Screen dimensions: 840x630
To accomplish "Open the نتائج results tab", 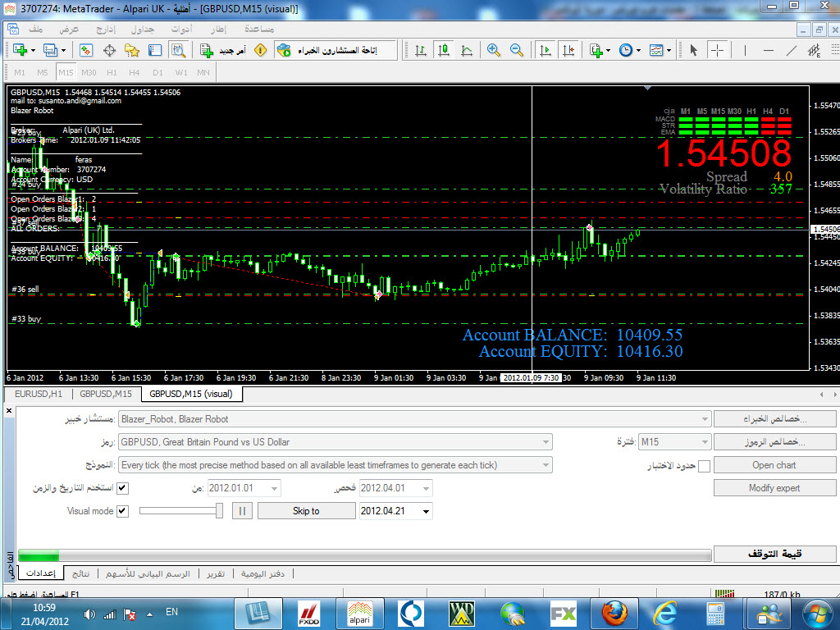I will click(x=81, y=573).
